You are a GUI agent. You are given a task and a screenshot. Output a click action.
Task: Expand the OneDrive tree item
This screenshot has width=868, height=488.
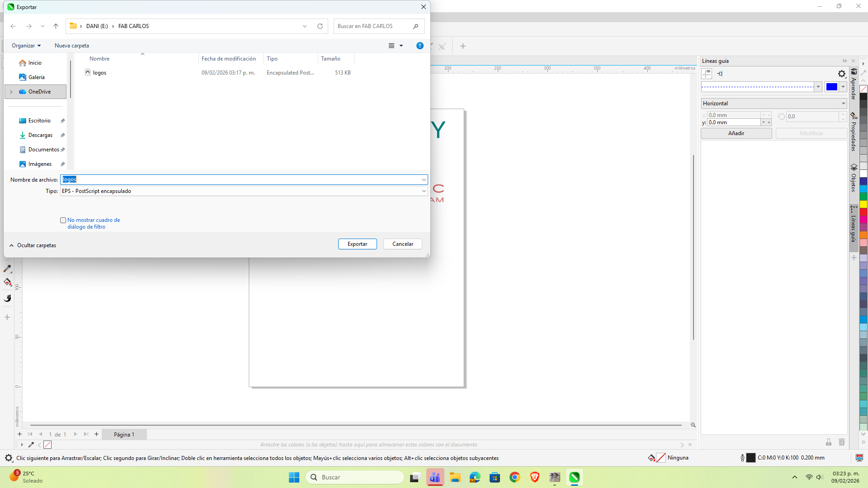coord(11,92)
